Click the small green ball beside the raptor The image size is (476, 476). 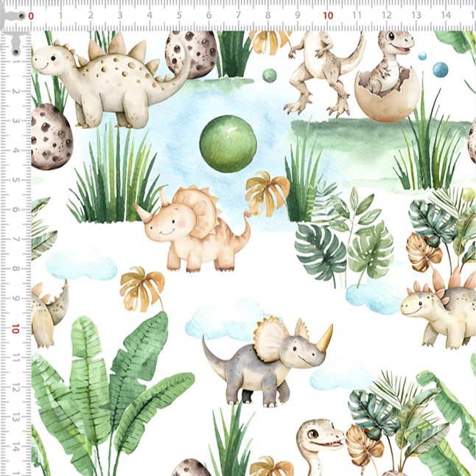[x=270, y=75]
